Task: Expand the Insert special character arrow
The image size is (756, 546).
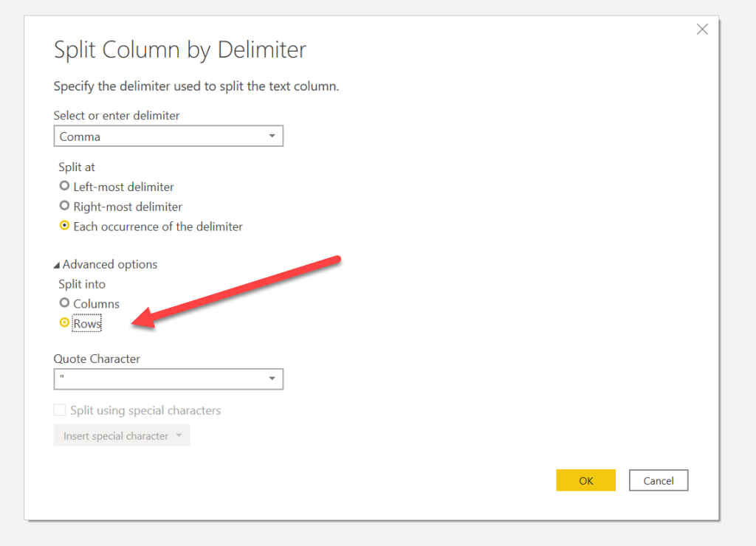Action: point(179,436)
